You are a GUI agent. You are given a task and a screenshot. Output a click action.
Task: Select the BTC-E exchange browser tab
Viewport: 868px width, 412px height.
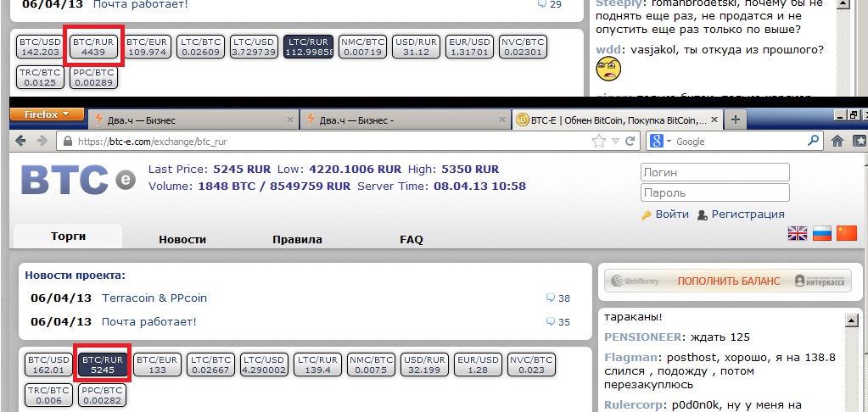point(618,120)
